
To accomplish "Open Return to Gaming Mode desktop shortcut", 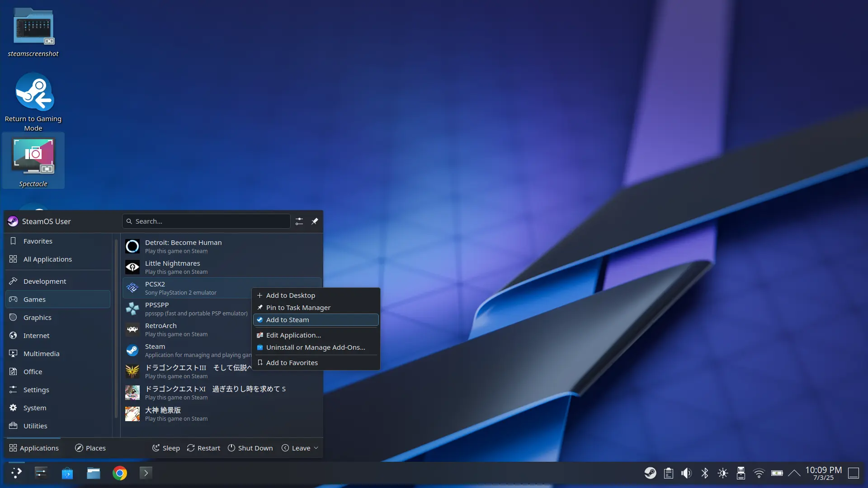I will [33, 102].
